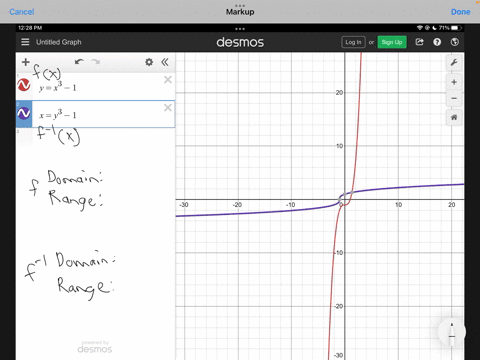Redo the expression change
This screenshot has height=360, width=480.
(x=96, y=62)
